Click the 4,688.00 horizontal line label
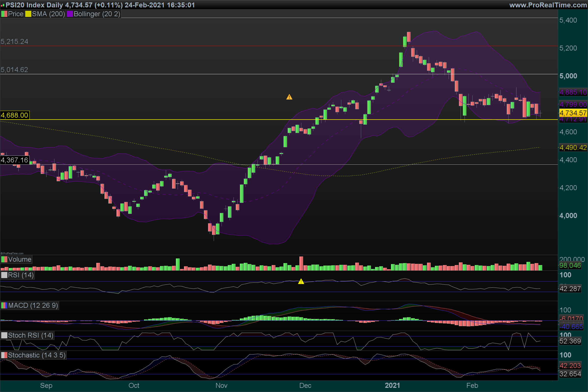This screenshot has height=392, width=588. [14, 115]
